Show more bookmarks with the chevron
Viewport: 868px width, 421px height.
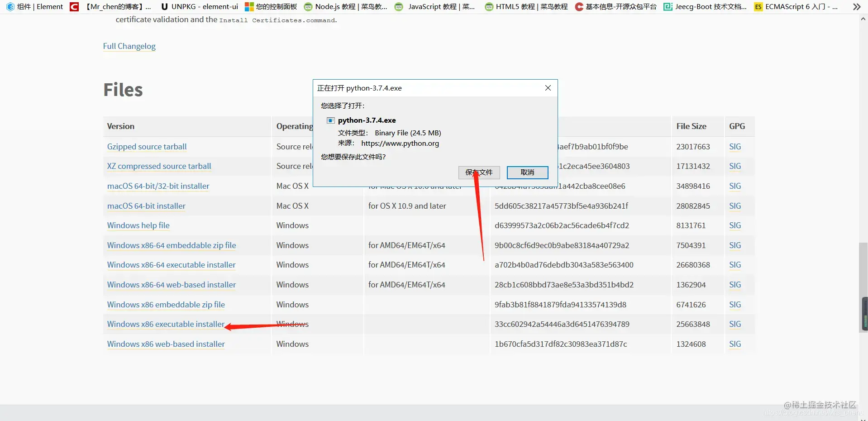coord(856,7)
